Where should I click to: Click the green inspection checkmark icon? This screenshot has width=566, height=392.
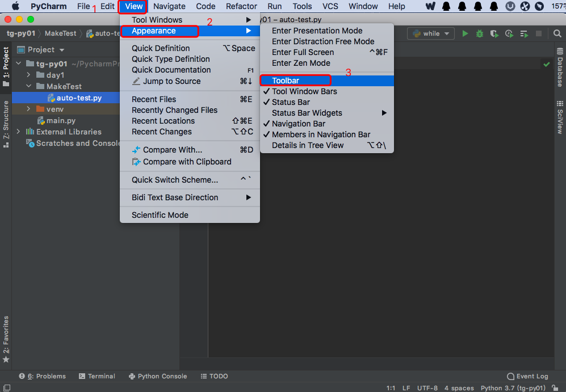[x=547, y=64]
